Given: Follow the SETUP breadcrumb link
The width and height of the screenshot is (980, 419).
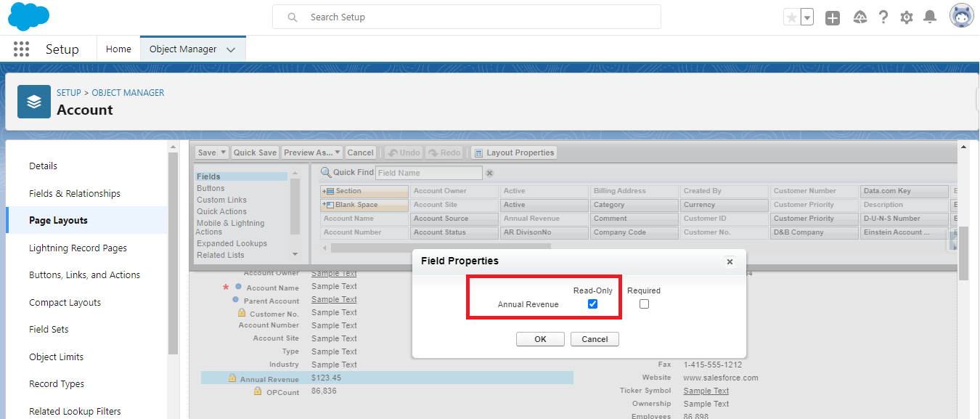Looking at the screenshot, I should click(69, 93).
